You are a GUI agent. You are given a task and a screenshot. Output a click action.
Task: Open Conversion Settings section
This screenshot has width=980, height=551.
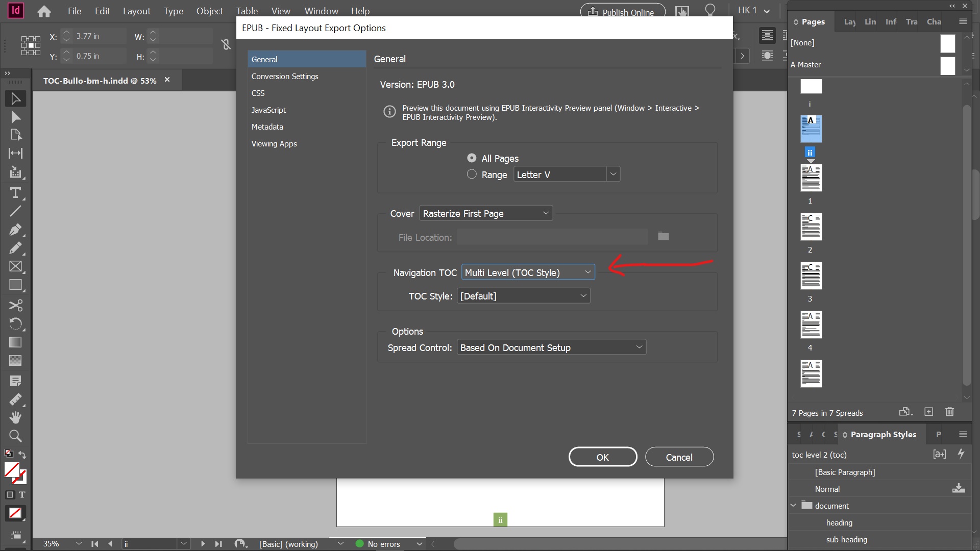[x=284, y=77]
